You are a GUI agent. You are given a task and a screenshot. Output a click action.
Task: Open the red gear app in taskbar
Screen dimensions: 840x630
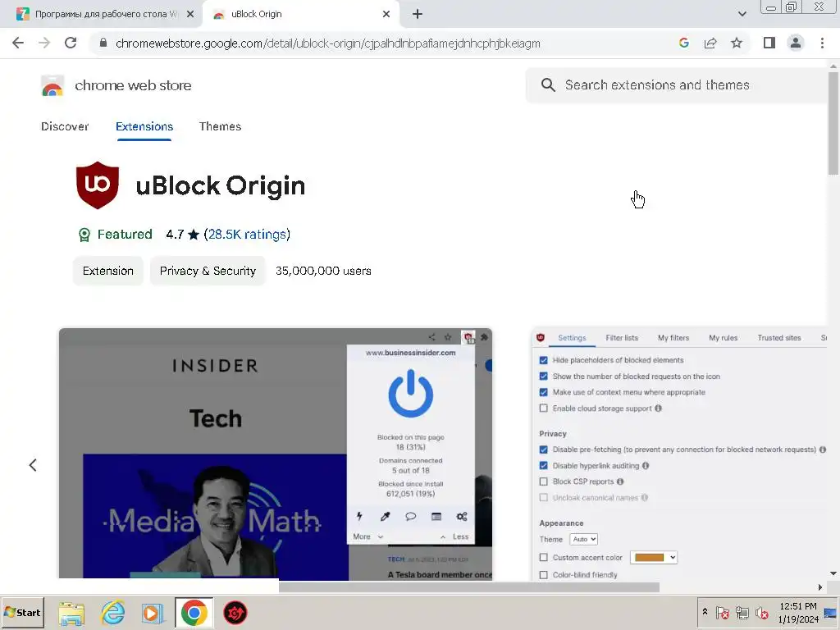pos(235,613)
